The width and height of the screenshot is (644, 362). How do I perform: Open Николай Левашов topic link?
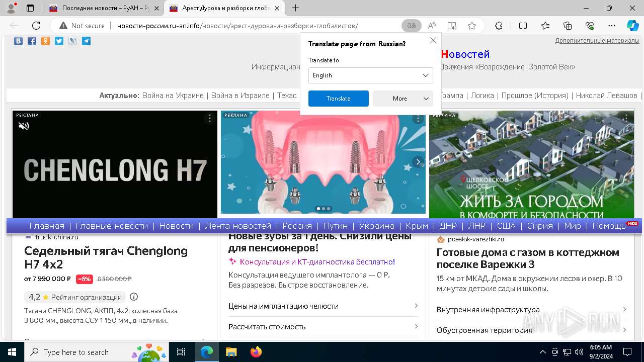(x=606, y=96)
